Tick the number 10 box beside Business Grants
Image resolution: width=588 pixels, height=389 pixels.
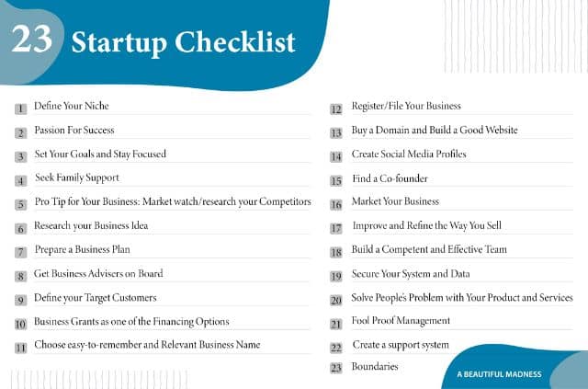click(20, 324)
